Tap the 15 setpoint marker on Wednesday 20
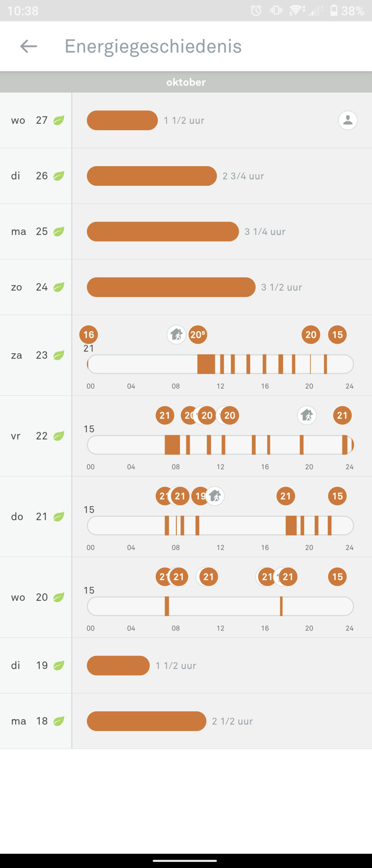Image resolution: width=372 pixels, height=868 pixels. point(337,577)
